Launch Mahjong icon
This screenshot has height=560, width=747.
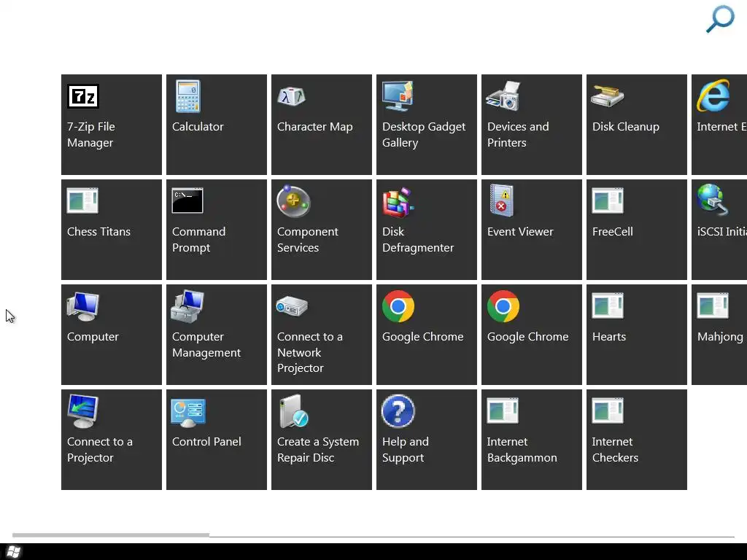(x=713, y=306)
